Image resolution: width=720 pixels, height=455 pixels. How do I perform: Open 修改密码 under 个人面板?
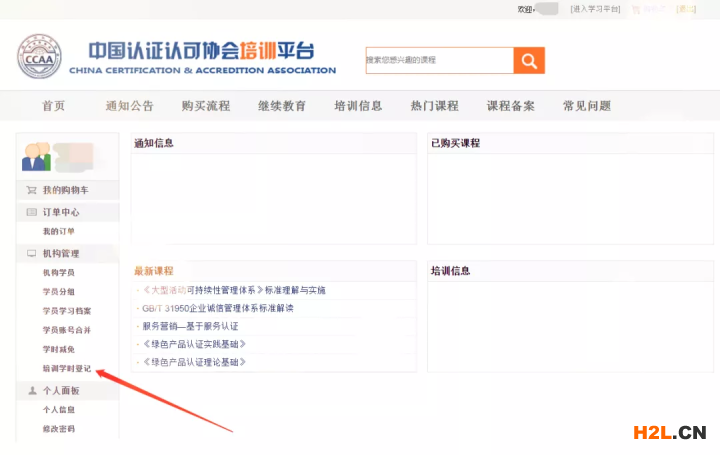[x=58, y=429]
